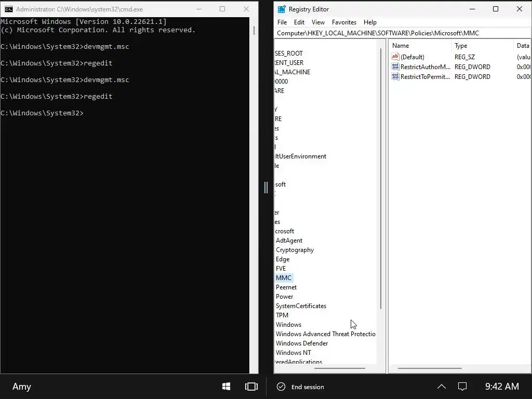Click End session button
The width and height of the screenshot is (532, 399).
301,387
